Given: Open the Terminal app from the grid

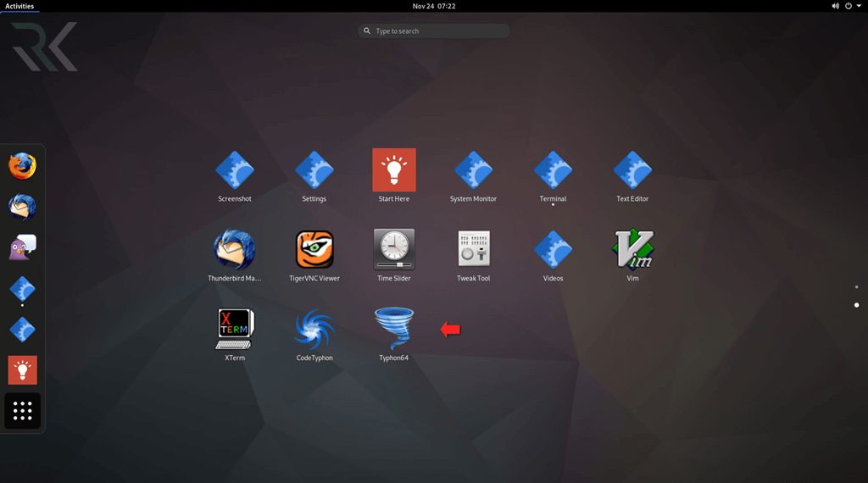Looking at the screenshot, I should click(553, 171).
